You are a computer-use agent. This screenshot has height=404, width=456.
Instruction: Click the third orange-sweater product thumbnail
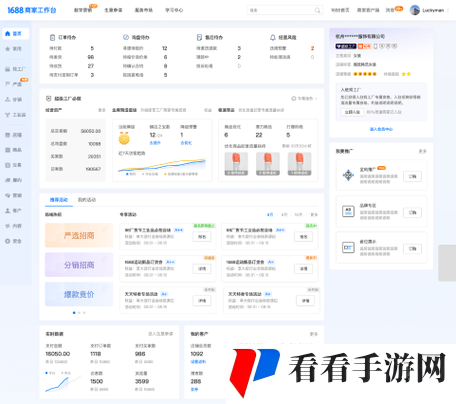coord(300,164)
